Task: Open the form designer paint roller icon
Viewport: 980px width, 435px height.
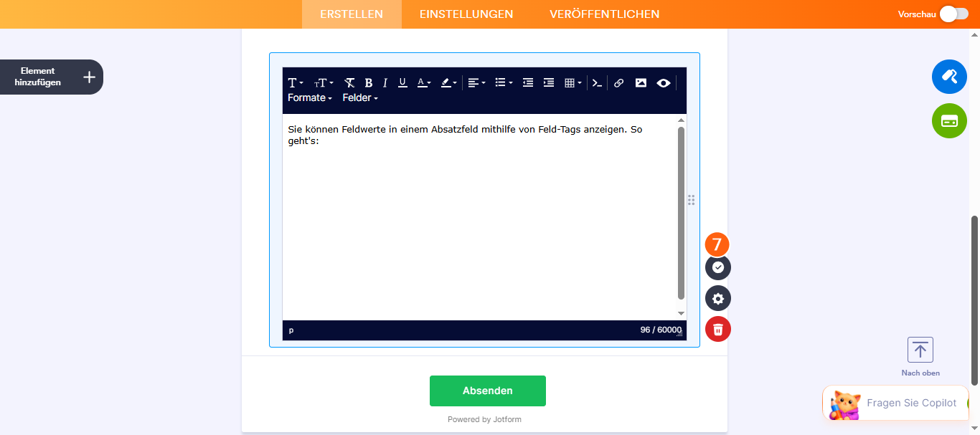Action: [x=949, y=77]
